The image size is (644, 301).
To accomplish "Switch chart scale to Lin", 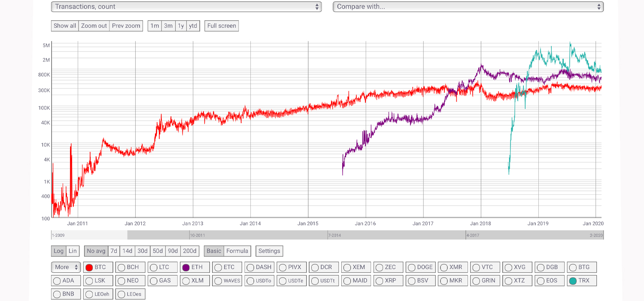I will pyautogui.click(x=73, y=251).
